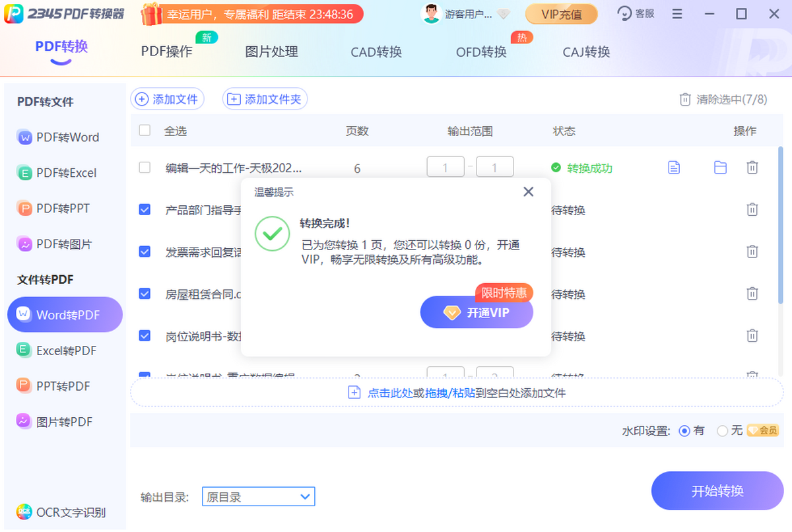This screenshot has height=532, width=792.
Task: Open output folder for converted file
Action: coord(720,168)
